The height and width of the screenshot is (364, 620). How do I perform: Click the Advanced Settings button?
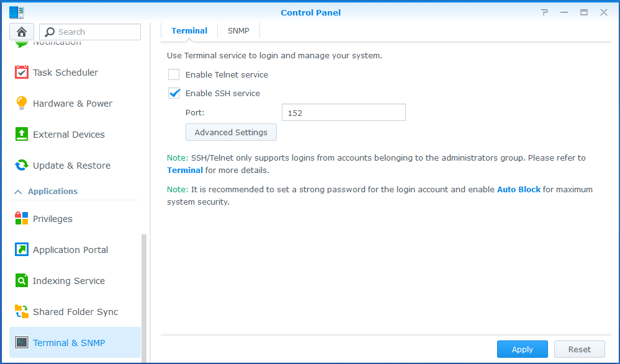click(x=231, y=133)
